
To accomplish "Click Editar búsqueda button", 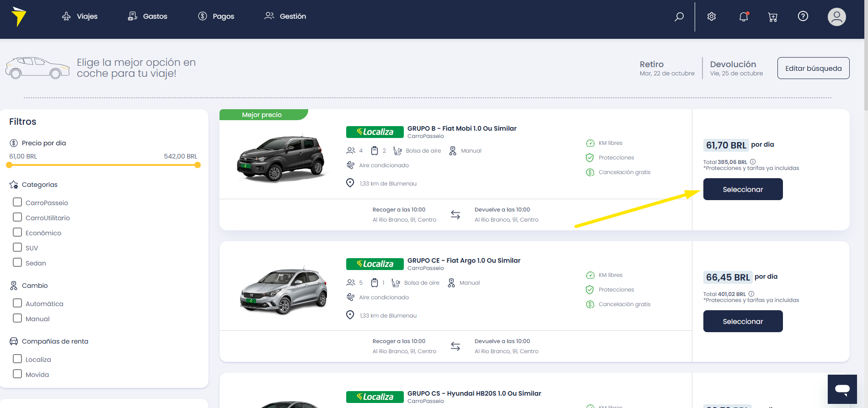I will 814,68.
